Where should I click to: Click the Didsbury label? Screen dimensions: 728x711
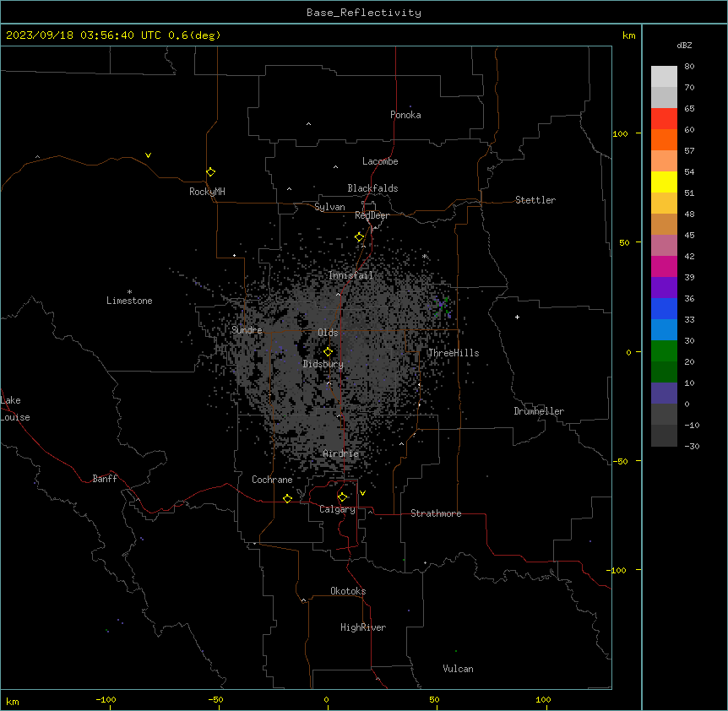(x=323, y=364)
